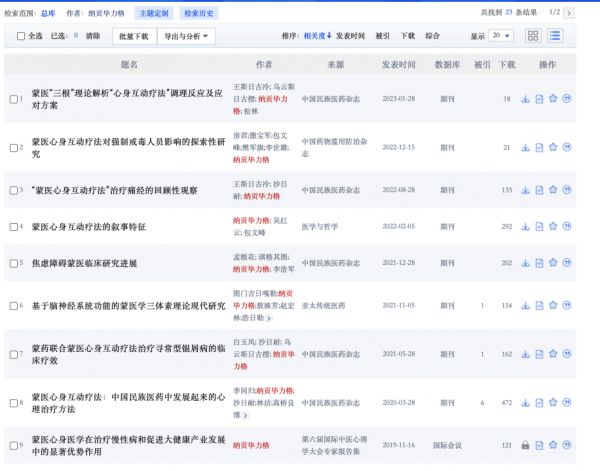Tick the 全选 select-all checkbox
This screenshot has width=600, height=471.
pyautogui.click(x=22, y=36)
